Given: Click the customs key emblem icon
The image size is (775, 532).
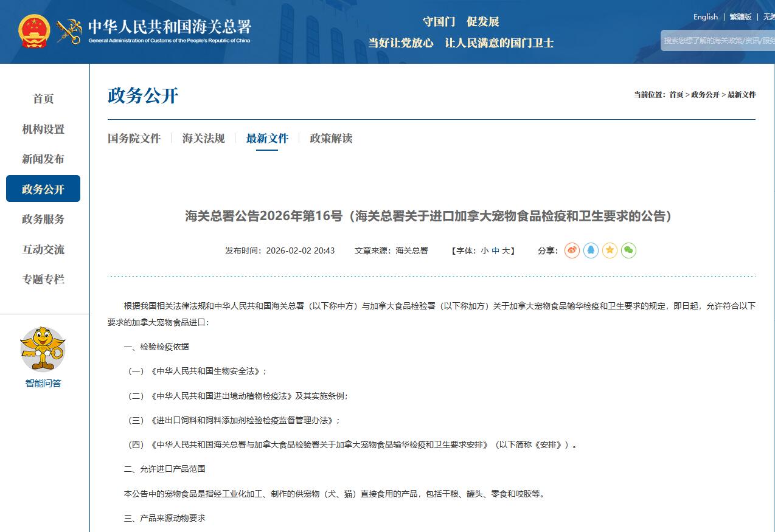Looking at the screenshot, I should pos(69,32).
